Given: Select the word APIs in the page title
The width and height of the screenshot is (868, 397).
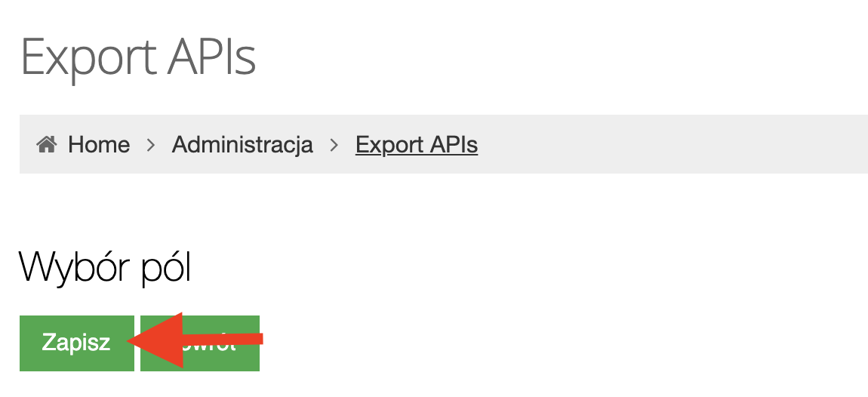Looking at the screenshot, I should (213, 56).
